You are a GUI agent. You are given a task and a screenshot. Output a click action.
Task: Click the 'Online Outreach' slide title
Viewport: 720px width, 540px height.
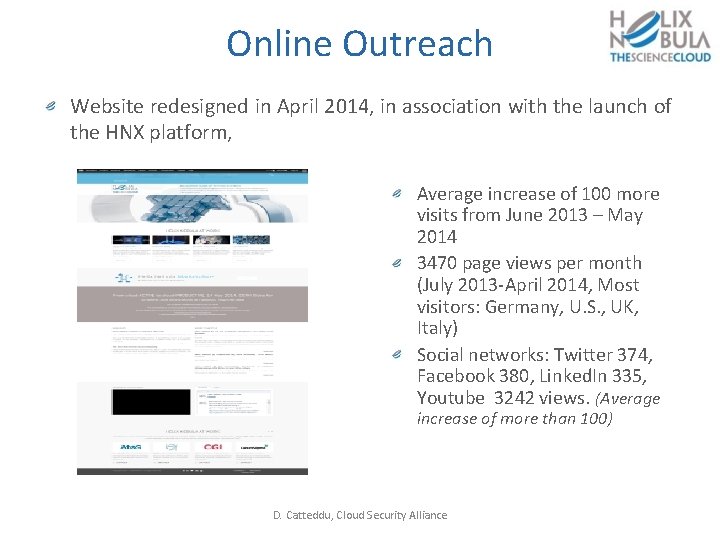(360, 44)
